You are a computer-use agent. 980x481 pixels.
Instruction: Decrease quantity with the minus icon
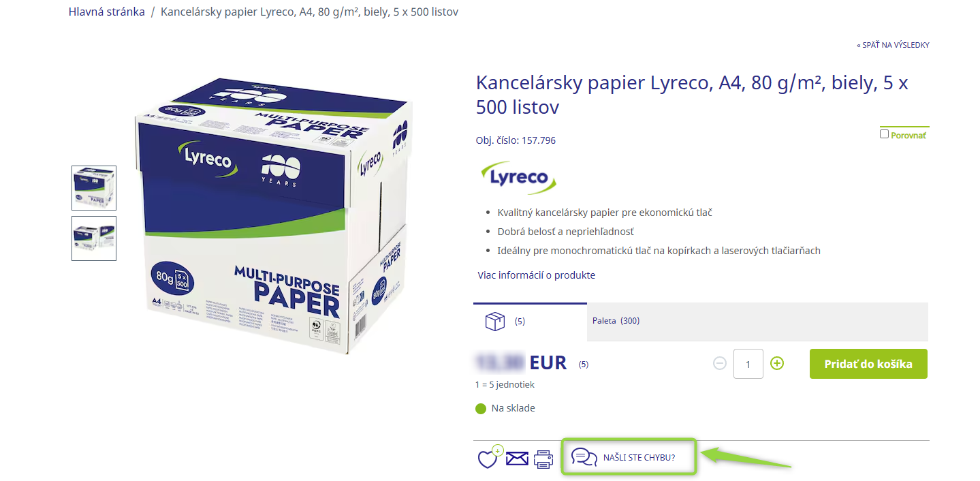[720, 363]
